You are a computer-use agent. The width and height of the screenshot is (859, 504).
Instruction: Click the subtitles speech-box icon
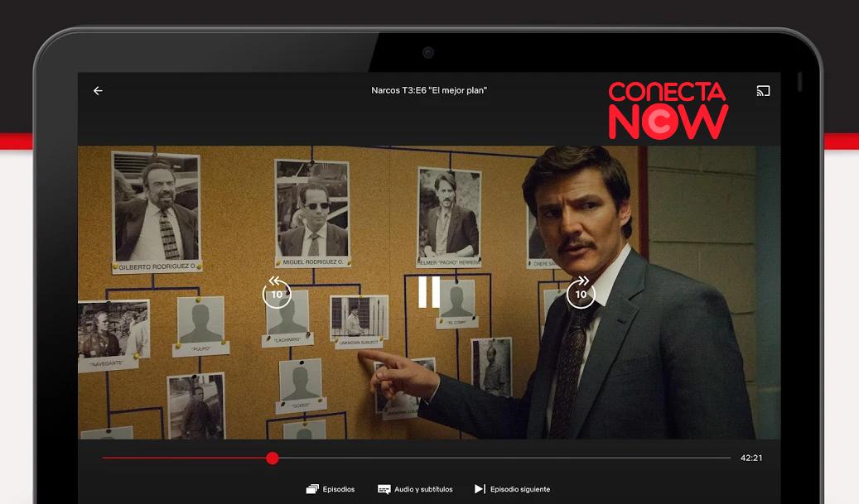pos(384,489)
